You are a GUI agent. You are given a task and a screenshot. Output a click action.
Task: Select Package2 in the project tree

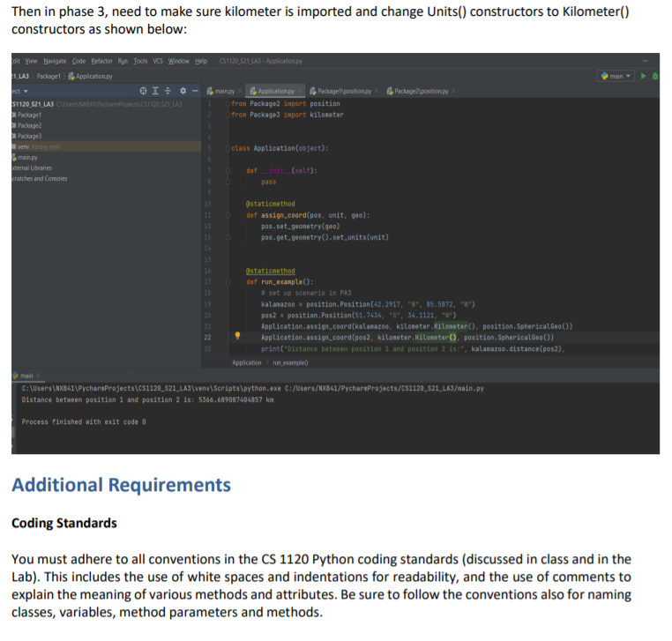click(30, 125)
